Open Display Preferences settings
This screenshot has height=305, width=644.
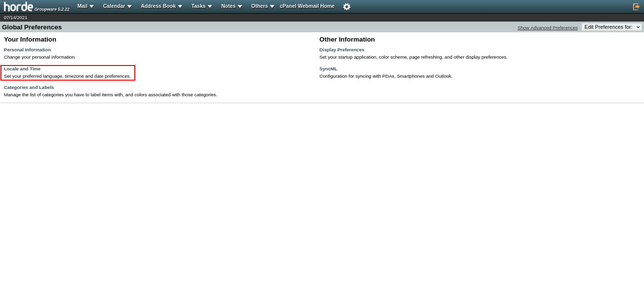342,49
